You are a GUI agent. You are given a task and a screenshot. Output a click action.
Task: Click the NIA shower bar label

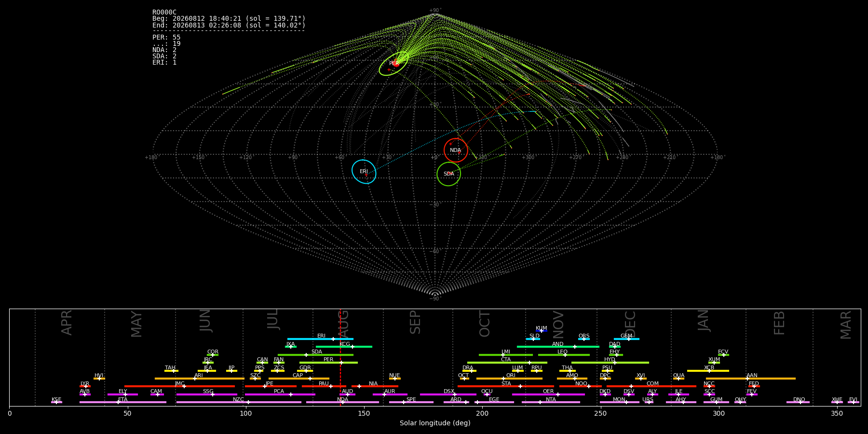click(373, 384)
